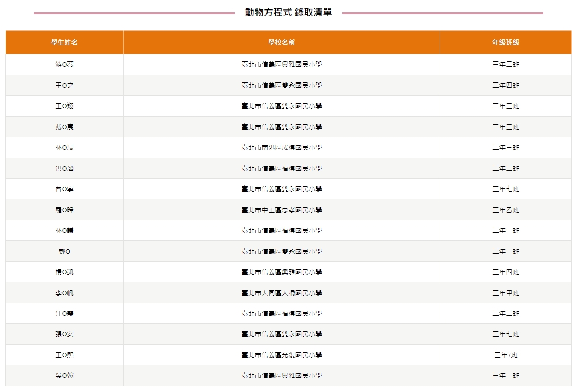Click the name cell 鄭O
The image size is (576, 392).
[64, 252]
